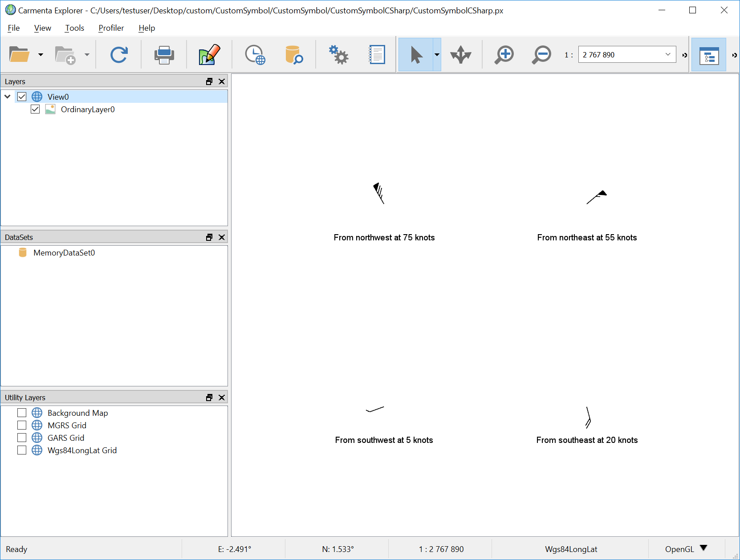Open the scale dropdown combo box
Screen dimensions: 740x560
667,54
